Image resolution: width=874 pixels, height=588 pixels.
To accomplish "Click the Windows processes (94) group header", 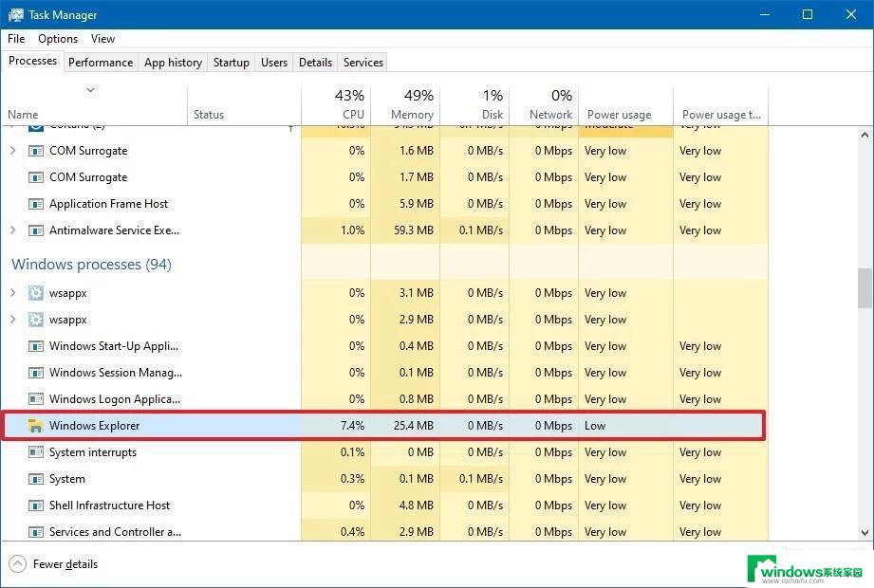I will [91, 264].
